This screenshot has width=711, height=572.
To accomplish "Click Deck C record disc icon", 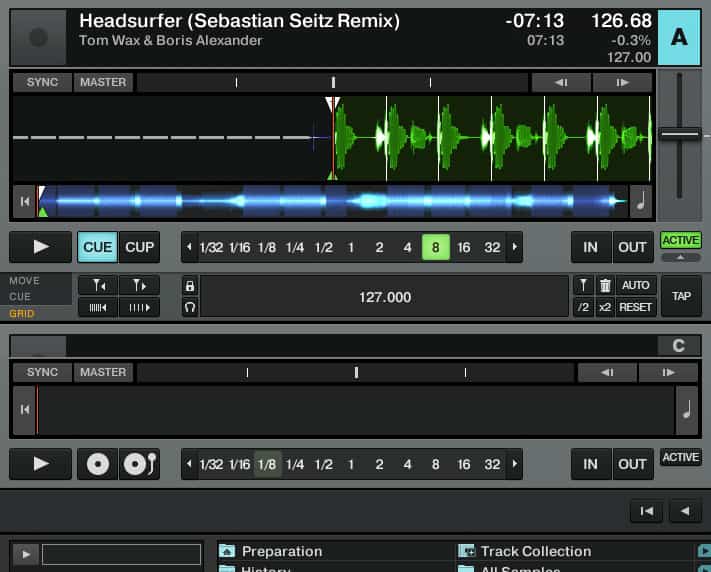I will [97, 464].
